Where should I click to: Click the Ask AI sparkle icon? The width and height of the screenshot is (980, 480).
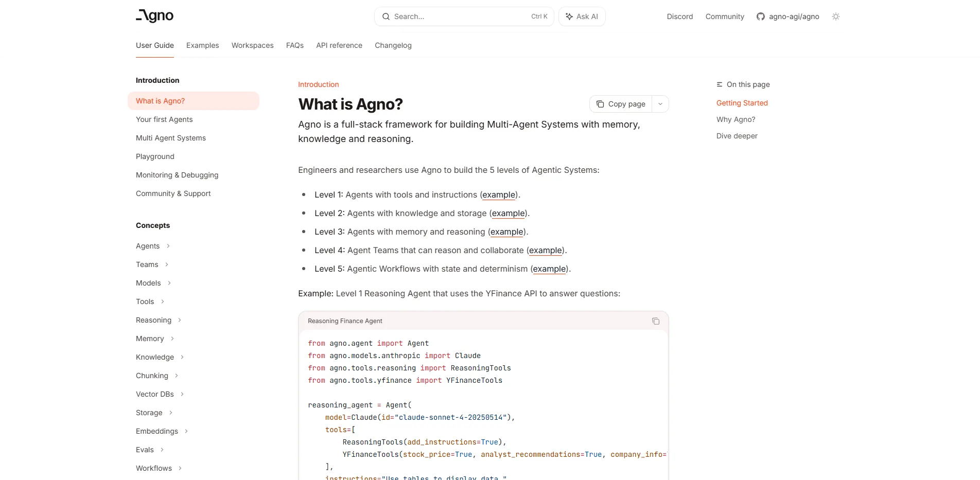[569, 16]
